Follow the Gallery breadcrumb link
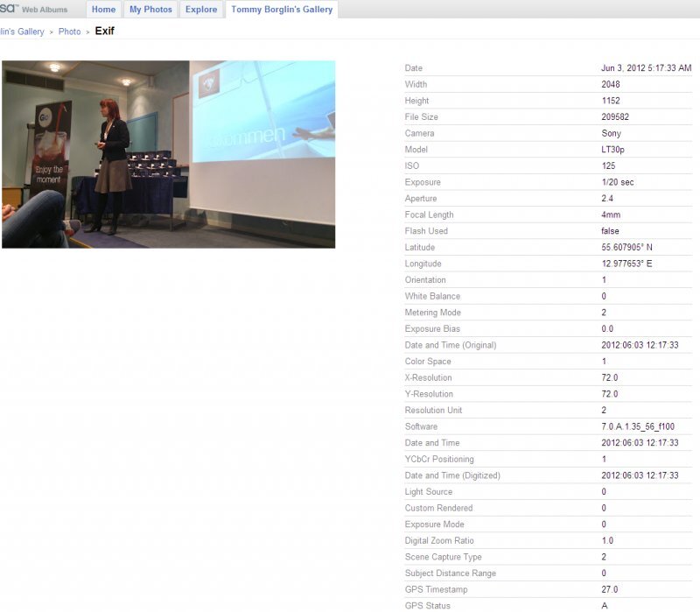 click(x=23, y=32)
